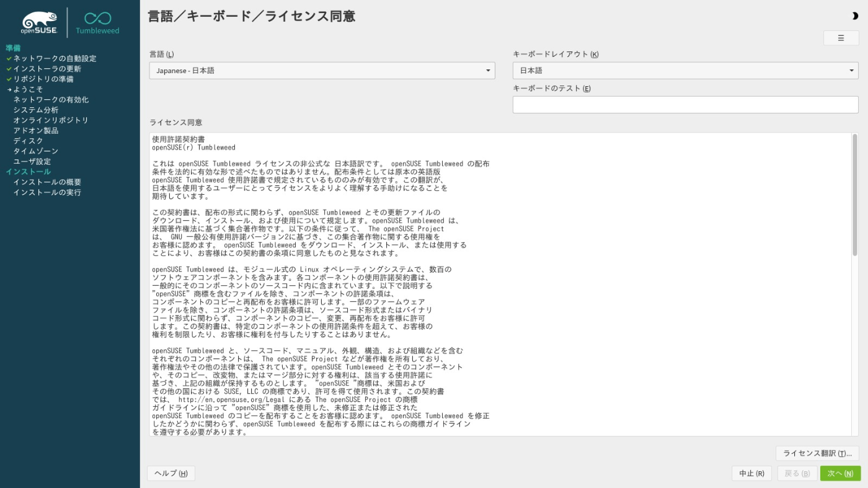Open the hamburger menu button
868x488 pixels.
click(841, 38)
